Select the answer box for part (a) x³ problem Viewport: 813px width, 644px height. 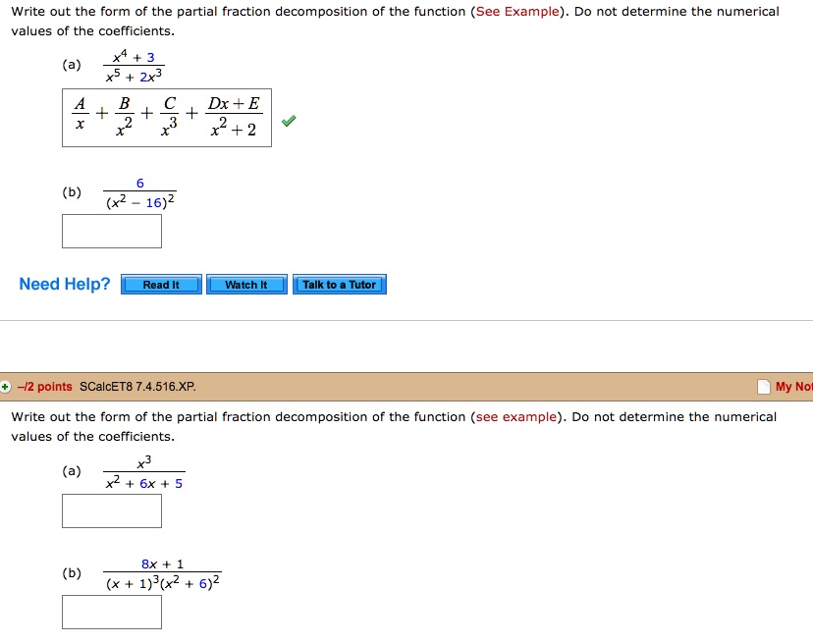coord(112,510)
